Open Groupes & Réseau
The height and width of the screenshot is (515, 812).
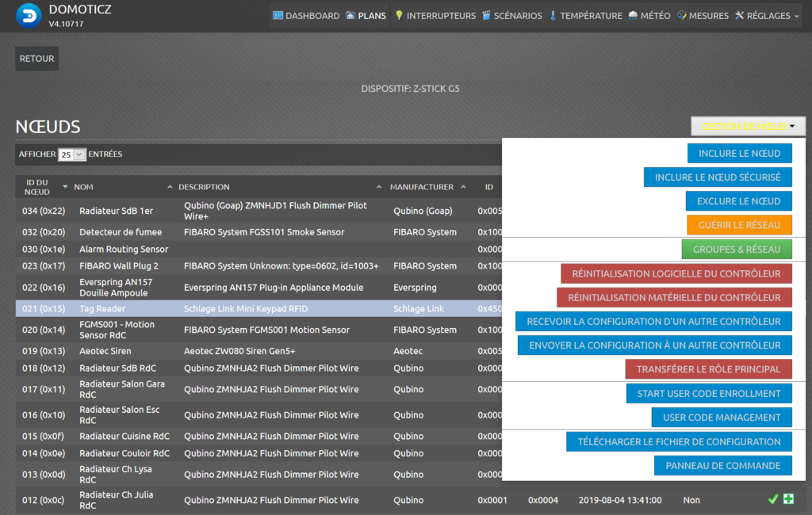coord(737,250)
